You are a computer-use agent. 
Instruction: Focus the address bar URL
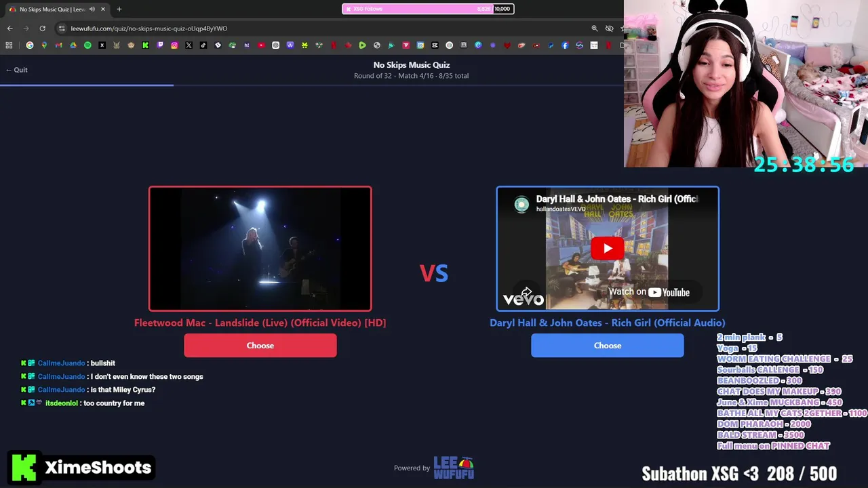149,28
